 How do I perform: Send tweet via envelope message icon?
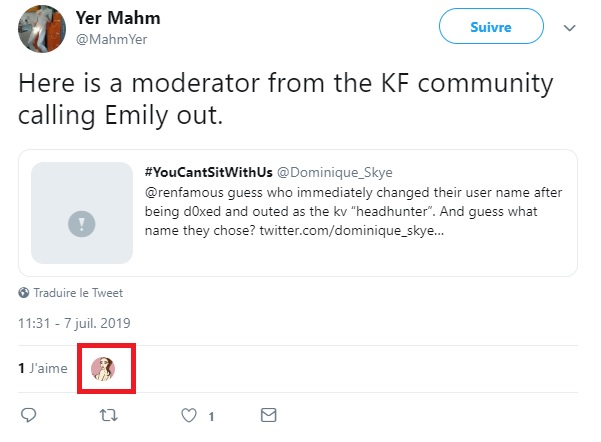click(x=268, y=415)
